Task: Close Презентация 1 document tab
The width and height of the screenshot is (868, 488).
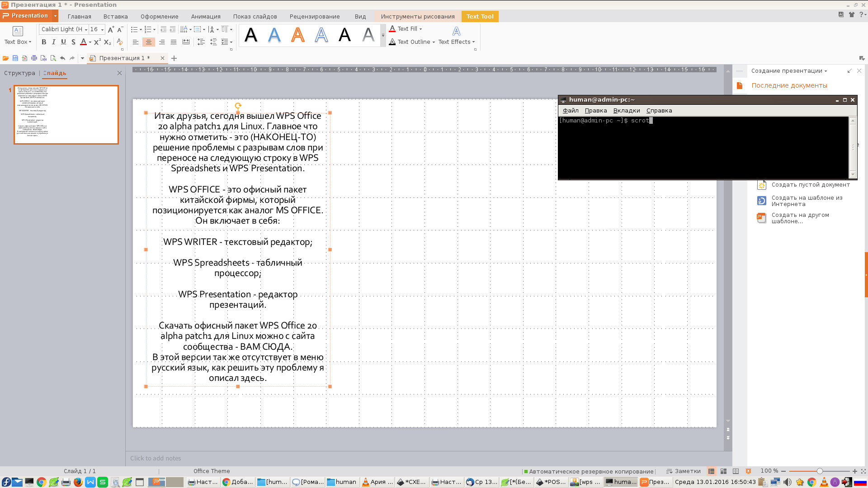Action: pos(162,58)
